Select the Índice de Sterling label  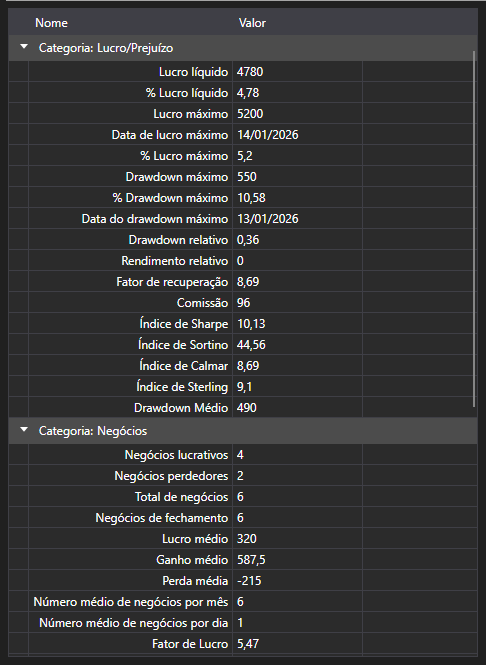(182, 387)
